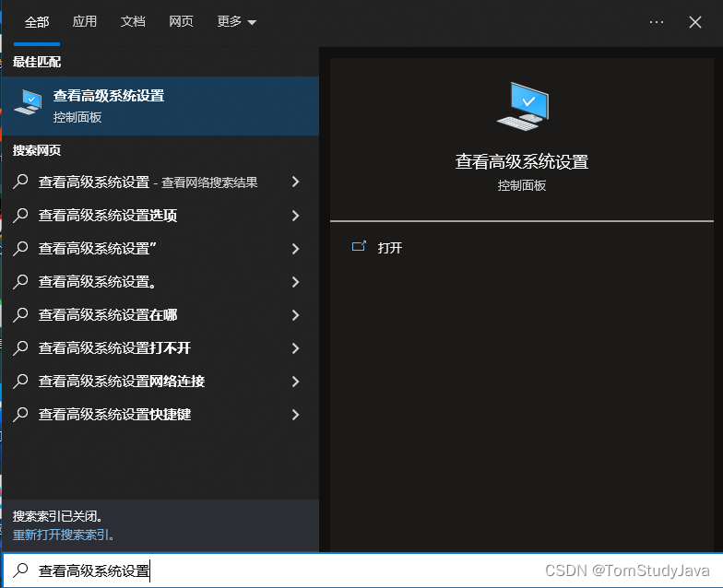Click search icon beside 查看高级系统设置选项
Viewport: 723px width, 588px height.
click(x=20, y=216)
